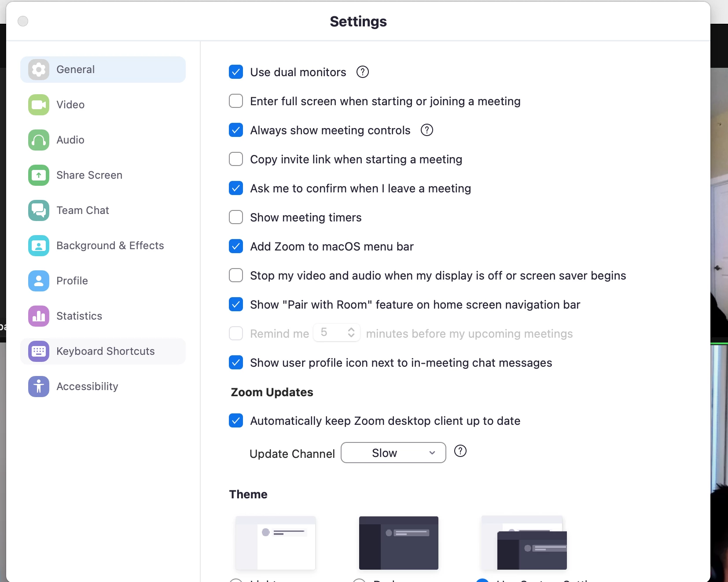Image resolution: width=728 pixels, height=582 pixels.
Task: Click the Audio headphones icon
Action: click(39, 140)
